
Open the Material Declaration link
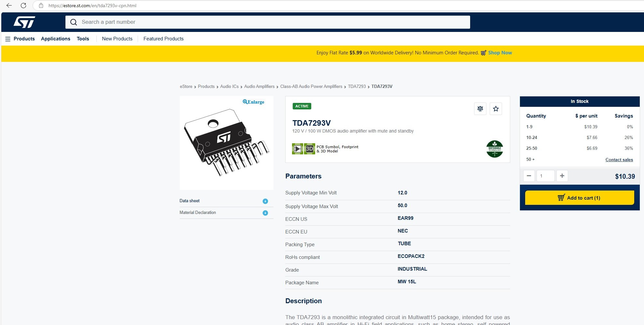pos(198,213)
